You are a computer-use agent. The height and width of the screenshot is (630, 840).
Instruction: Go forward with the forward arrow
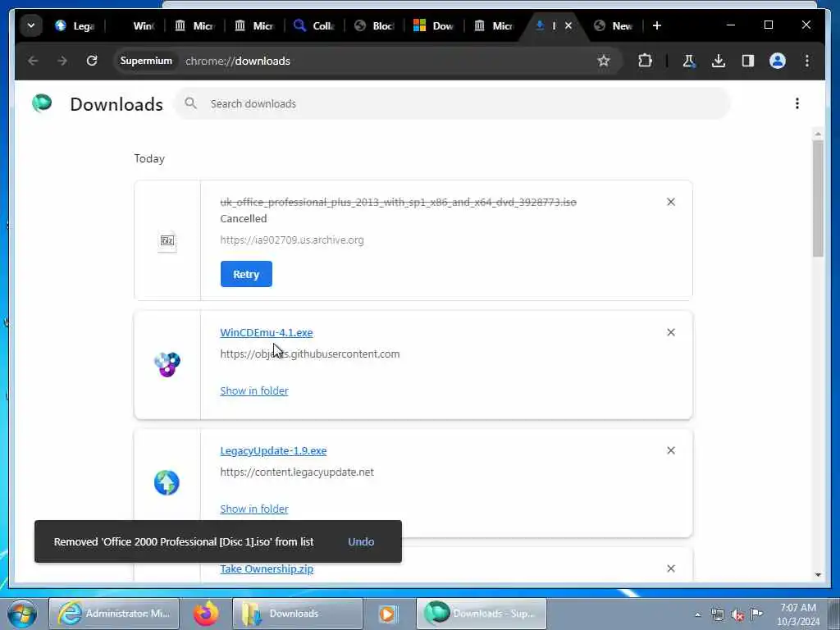point(62,61)
